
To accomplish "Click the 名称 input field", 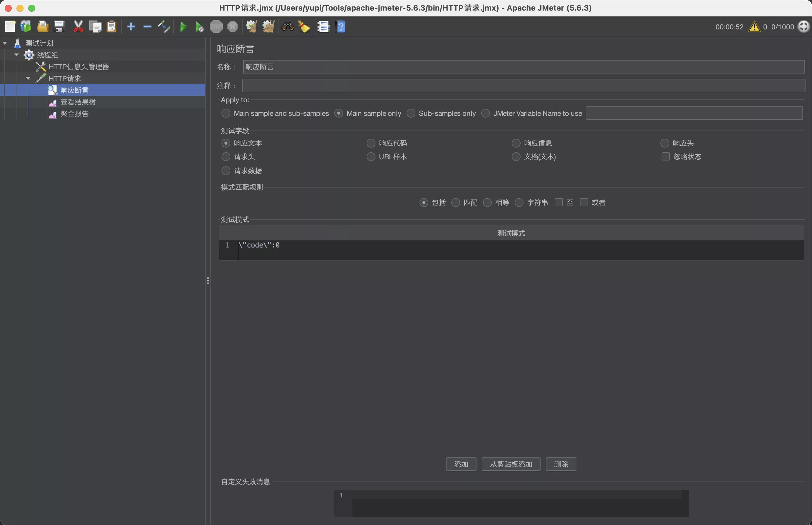I will coord(524,67).
